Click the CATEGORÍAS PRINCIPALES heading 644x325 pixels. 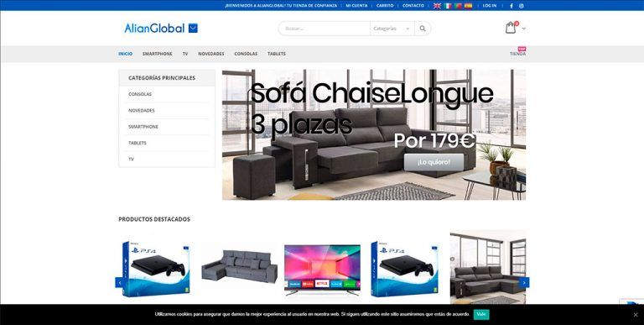point(162,78)
